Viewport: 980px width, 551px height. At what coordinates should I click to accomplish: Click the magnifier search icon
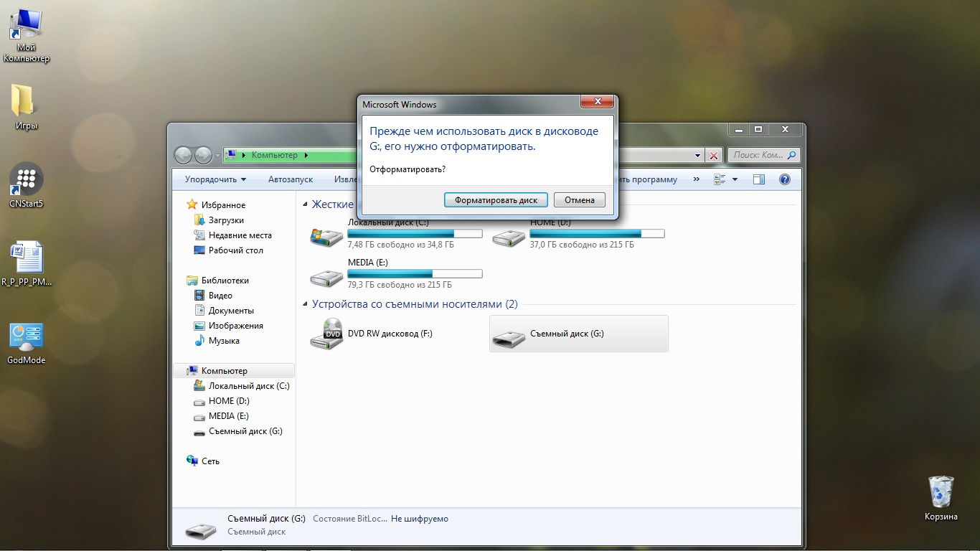click(x=791, y=155)
